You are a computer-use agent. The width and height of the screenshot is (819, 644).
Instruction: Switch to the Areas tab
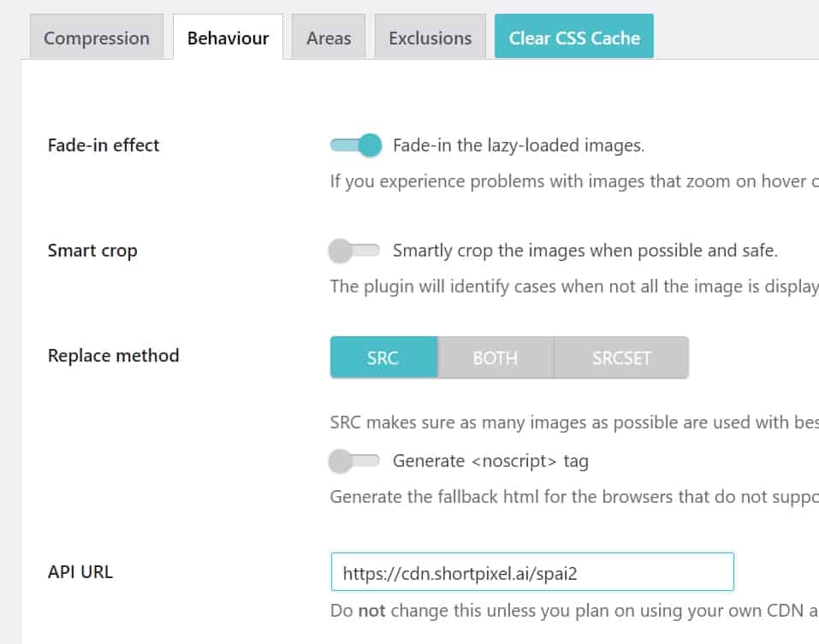click(x=329, y=38)
